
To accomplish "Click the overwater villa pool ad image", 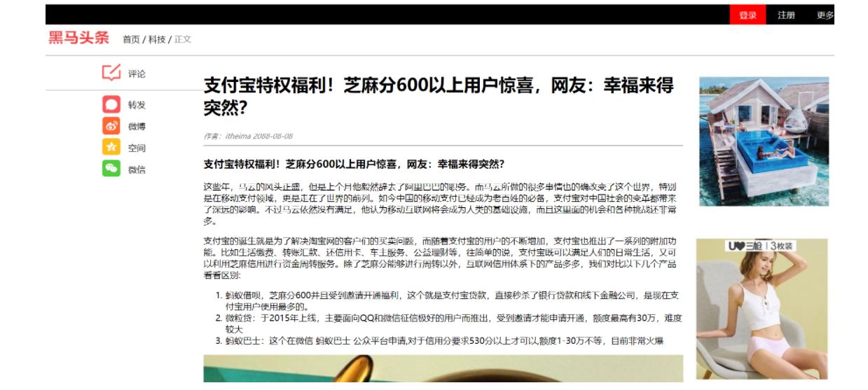I will coord(764,141).
